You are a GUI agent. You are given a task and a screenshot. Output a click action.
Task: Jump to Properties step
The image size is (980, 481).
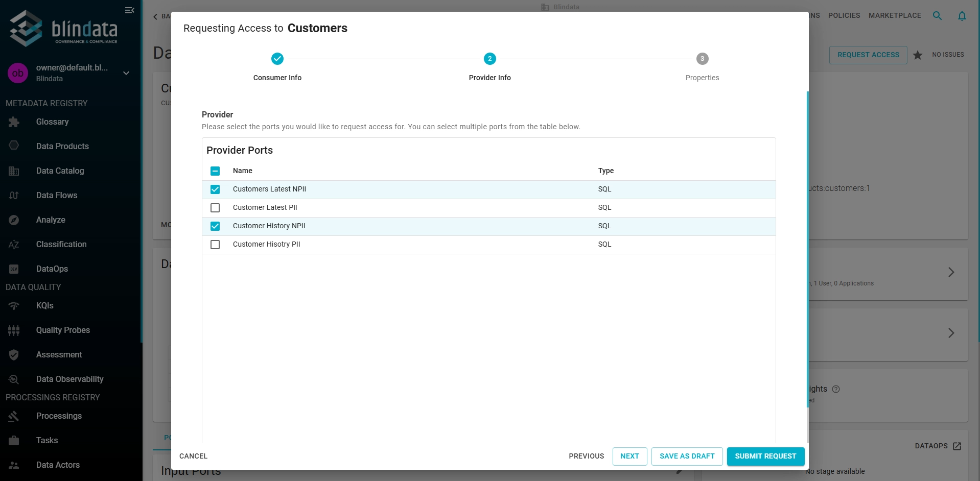click(702, 67)
